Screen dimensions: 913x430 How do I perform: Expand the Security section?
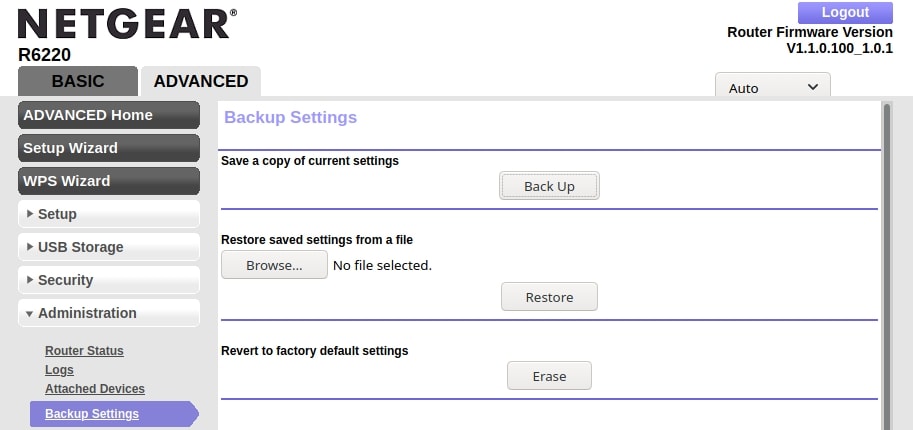click(109, 280)
